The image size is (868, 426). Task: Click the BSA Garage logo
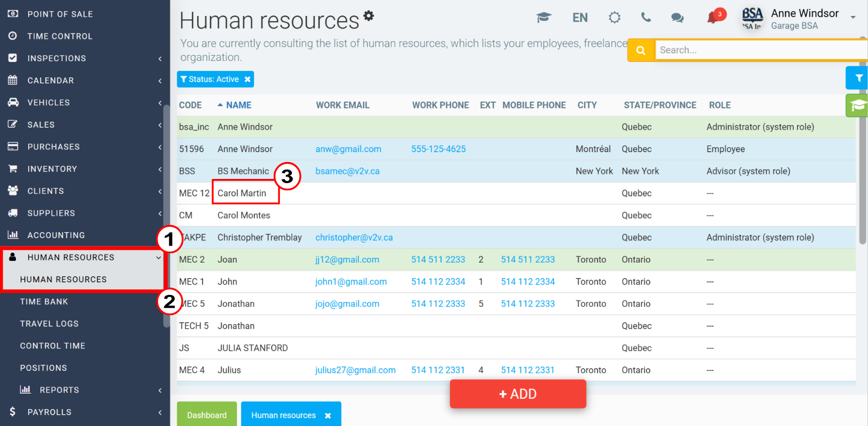click(x=752, y=19)
